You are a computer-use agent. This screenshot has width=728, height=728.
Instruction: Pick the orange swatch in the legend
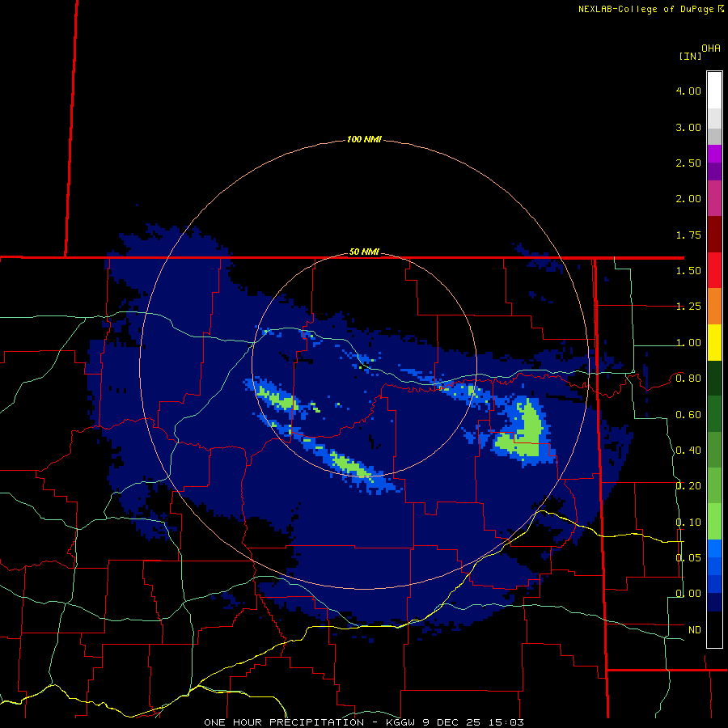pos(714,307)
